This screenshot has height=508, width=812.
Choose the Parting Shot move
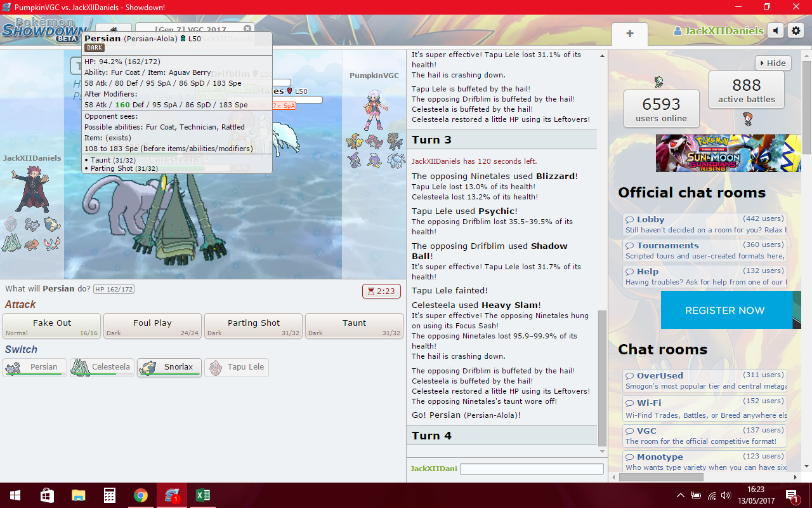coord(253,326)
